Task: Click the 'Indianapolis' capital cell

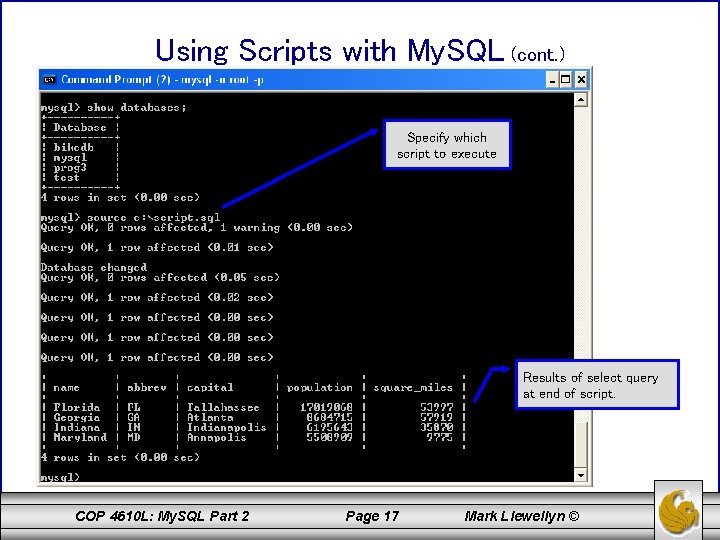Action: 226,427
